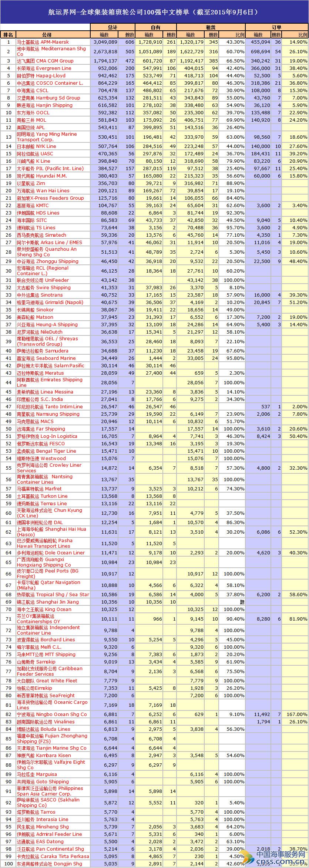Select the 排名 column header
Screen dimensions: 309x868
(8, 35)
